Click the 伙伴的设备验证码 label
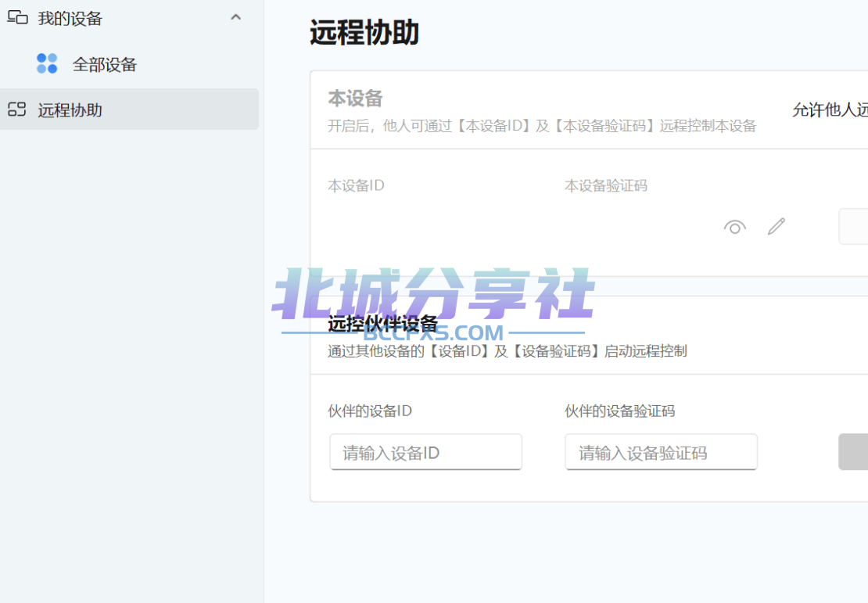The height and width of the screenshot is (603, 868). pos(619,411)
